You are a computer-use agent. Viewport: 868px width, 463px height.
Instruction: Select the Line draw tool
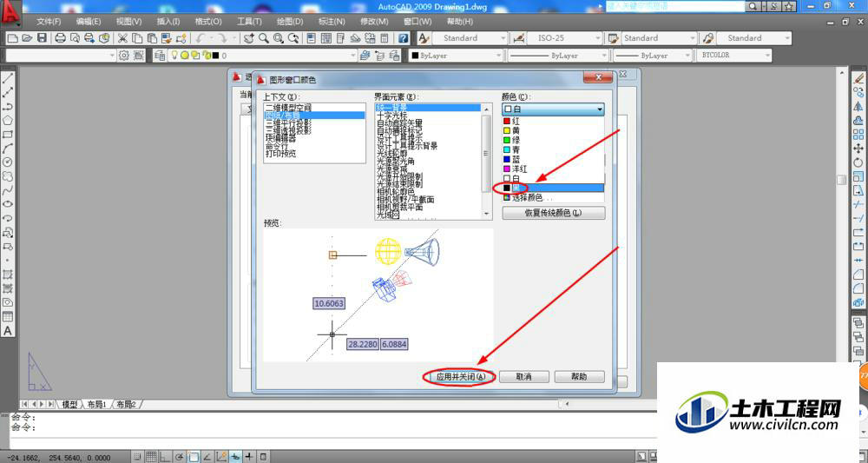click(x=8, y=78)
